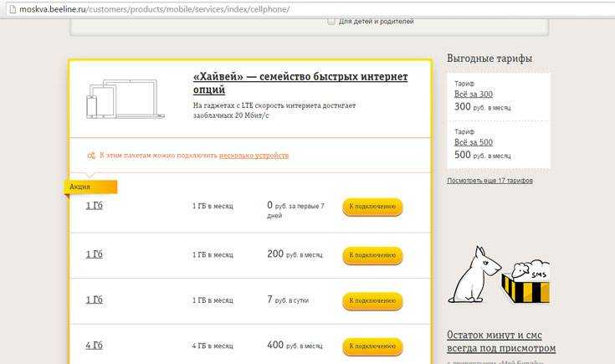
Task: Click the page icon in the address bar
Action: [x=13, y=9]
